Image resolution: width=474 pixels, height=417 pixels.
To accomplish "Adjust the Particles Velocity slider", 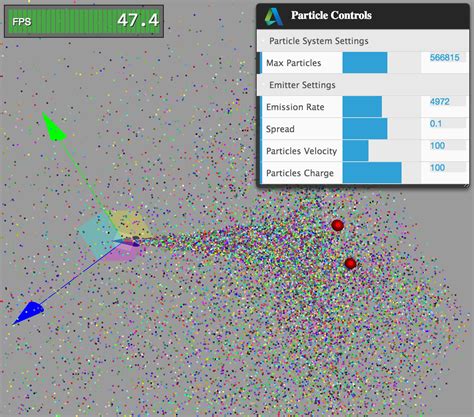I will 381,150.
